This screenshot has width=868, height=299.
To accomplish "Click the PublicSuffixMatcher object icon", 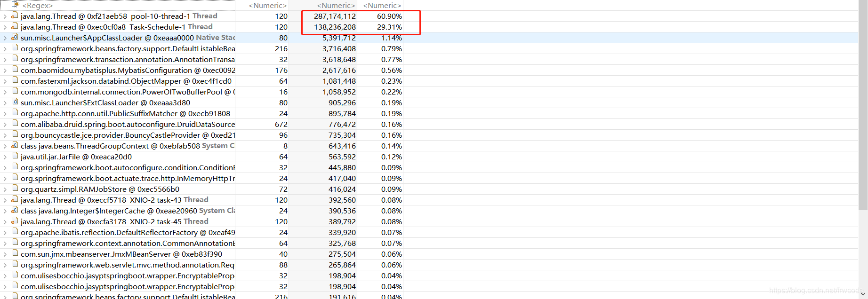I will (15, 113).
